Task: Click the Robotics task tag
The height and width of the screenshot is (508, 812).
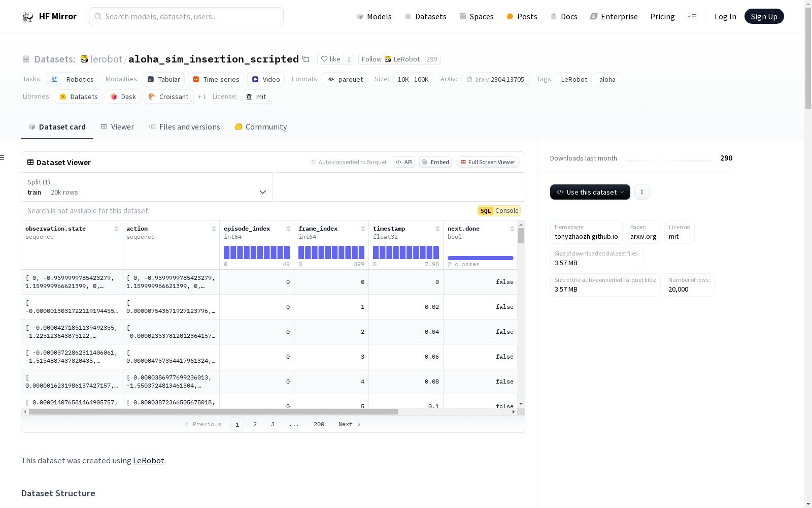Action: (72, 79)
